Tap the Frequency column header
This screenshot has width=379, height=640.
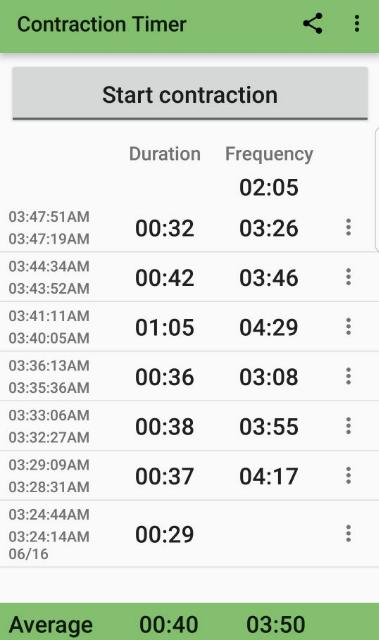[269, 154]
